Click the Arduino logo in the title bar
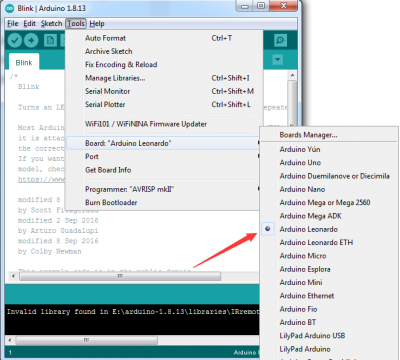The image size is (400, 360). click(10, 8)
